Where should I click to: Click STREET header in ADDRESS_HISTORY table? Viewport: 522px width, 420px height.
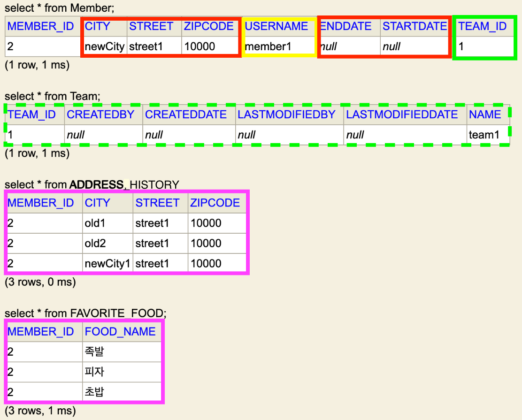click(x=157, y=203)
